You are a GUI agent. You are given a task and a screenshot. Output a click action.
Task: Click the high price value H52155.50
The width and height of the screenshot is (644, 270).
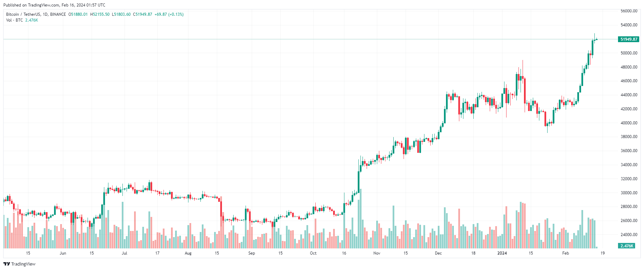pyautogui.click(x=100, y=14)
